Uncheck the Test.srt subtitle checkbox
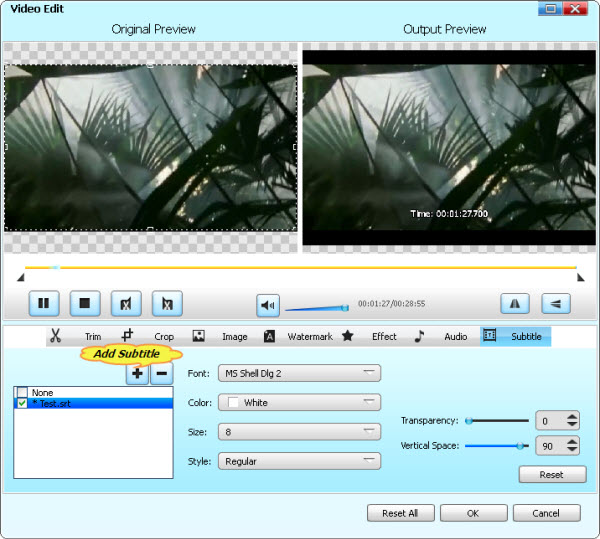This screenshot has width=600, height=539. tap(22, 403)
